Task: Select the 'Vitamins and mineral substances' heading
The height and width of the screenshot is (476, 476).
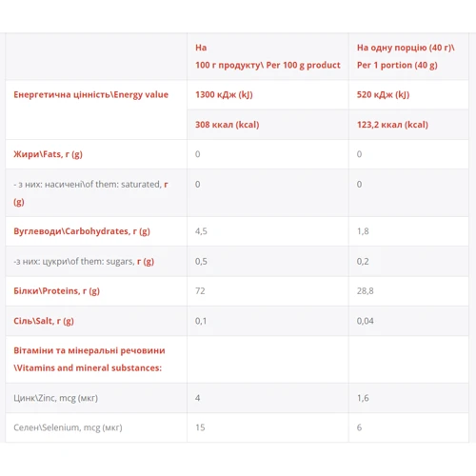Action: (x=89, y=359)
